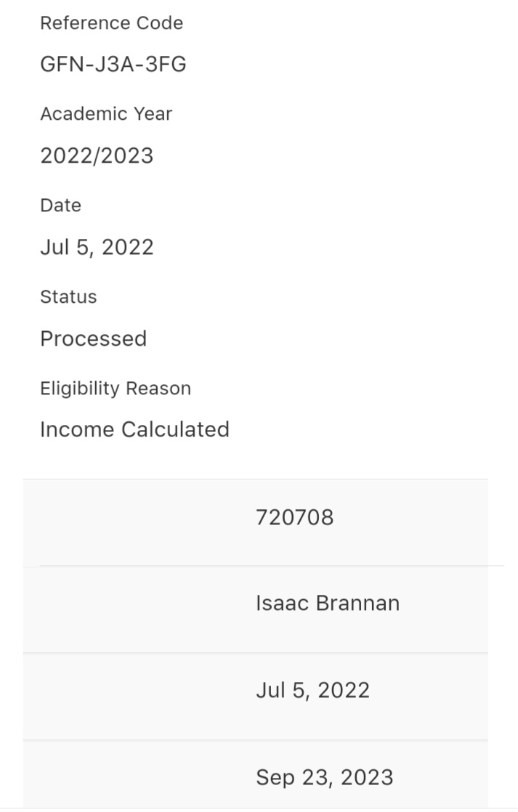Select the Reference Code label
The image size is (518, 812).
tap(111, 23)
